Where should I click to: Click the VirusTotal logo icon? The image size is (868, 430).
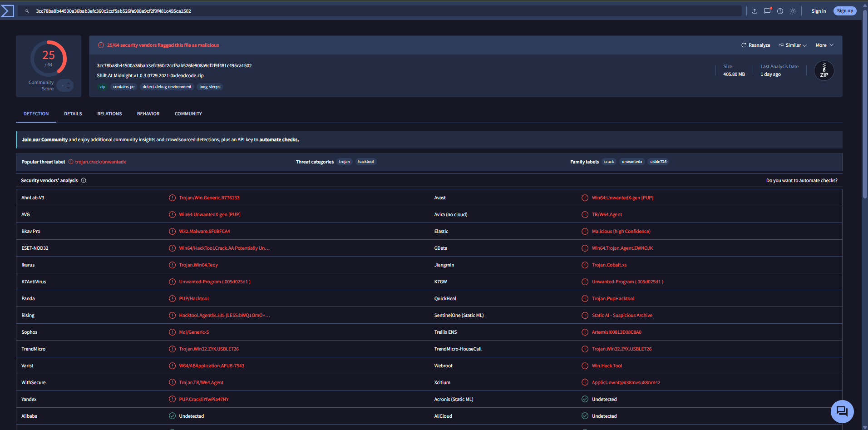tap(7, 11)
